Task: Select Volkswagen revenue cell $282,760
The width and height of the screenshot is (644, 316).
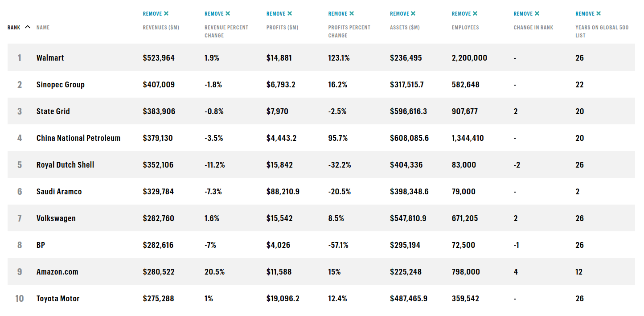Action: click(x=159, y=218)
